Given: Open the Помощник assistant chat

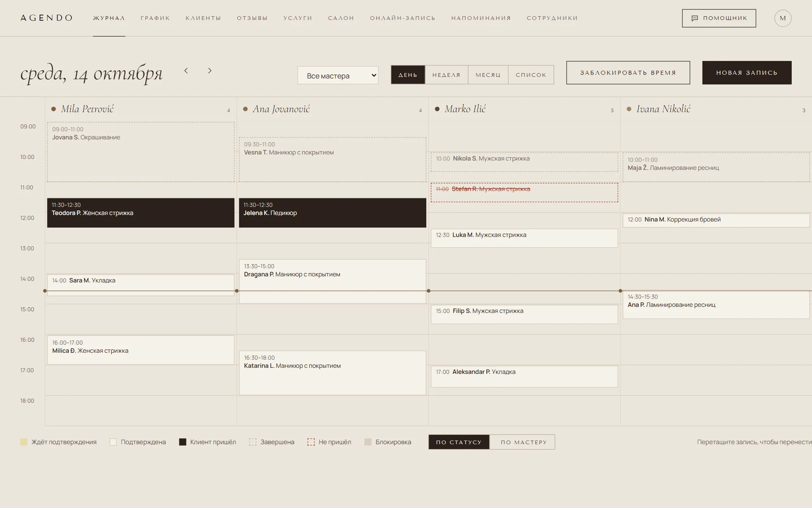Looking at the screenshot, I should 719,18.
